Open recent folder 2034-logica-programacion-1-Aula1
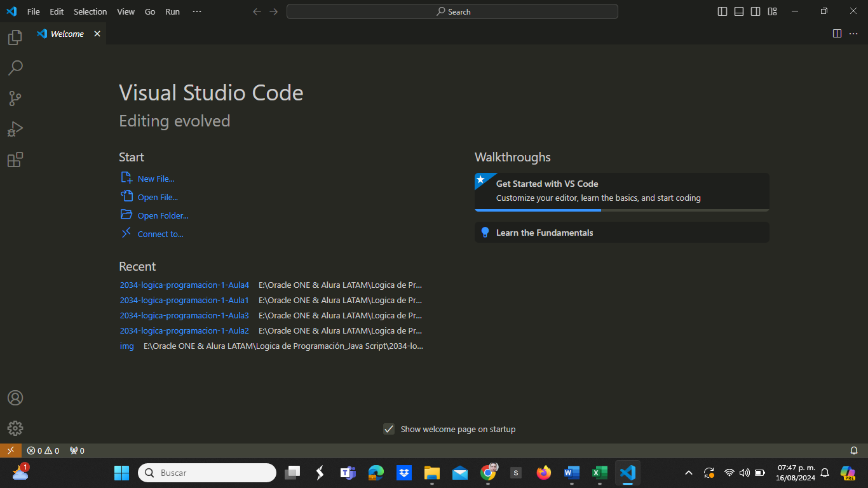 pyautogui.click(x=184, y=300)
